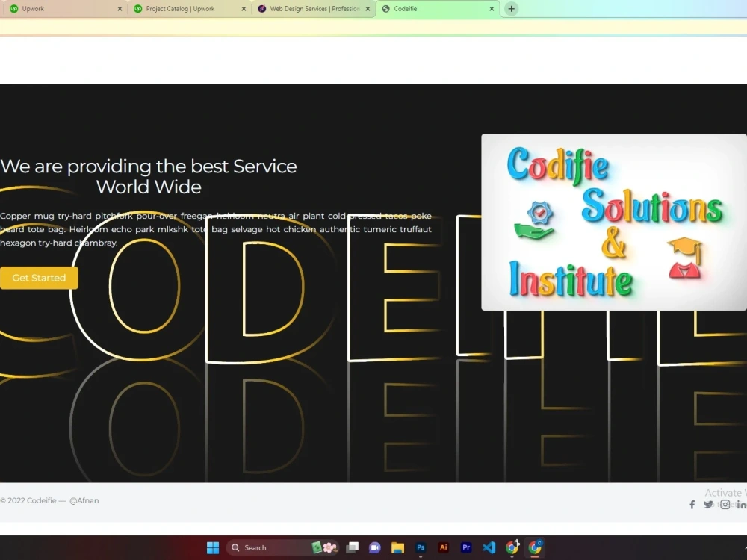Screen dimensions: 747x560
Task: Close the Codeifie tab
Action: 492,9
